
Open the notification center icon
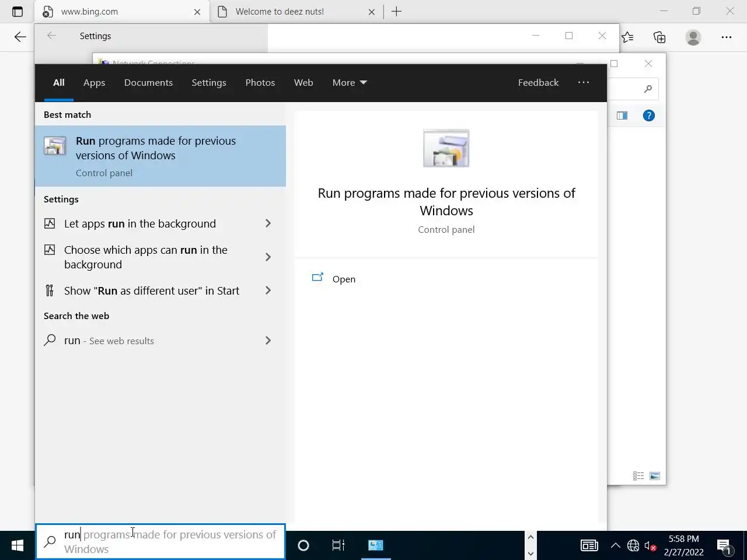(725, 547)
